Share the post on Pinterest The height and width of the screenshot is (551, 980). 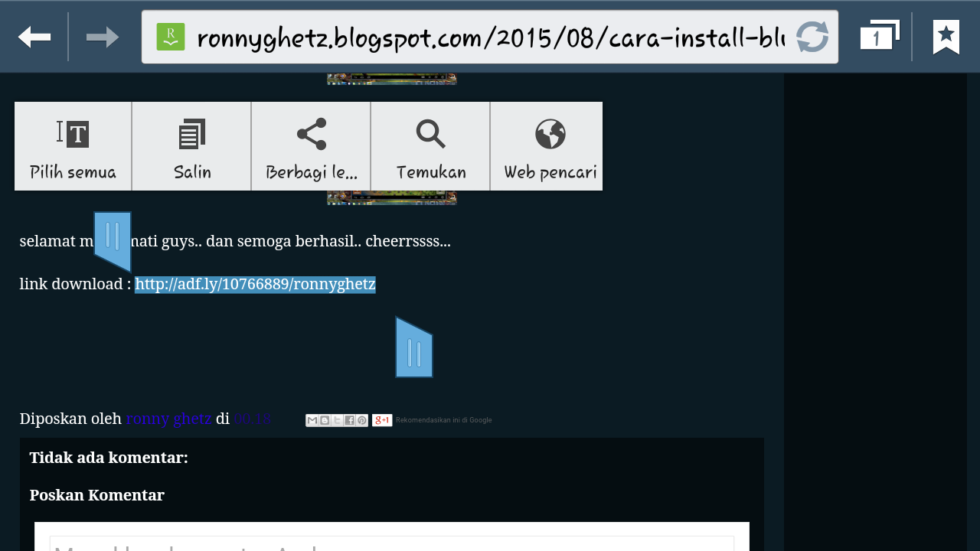(361, 420)
